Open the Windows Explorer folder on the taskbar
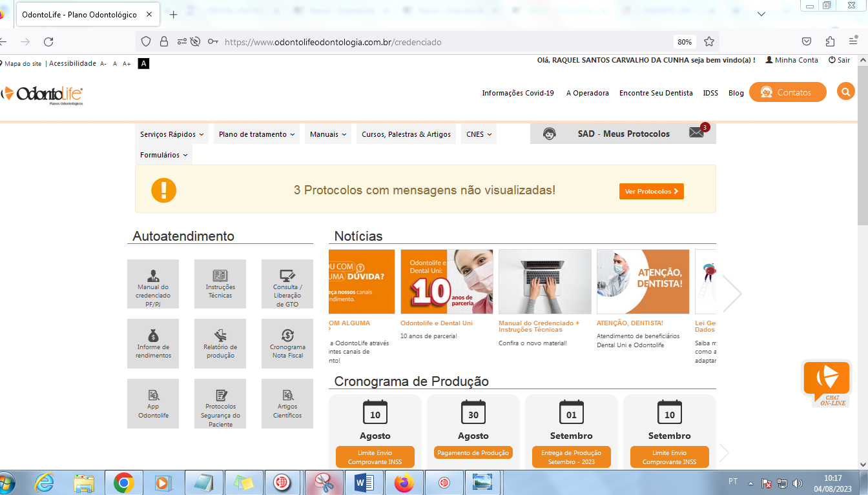 tap(84, 483)
